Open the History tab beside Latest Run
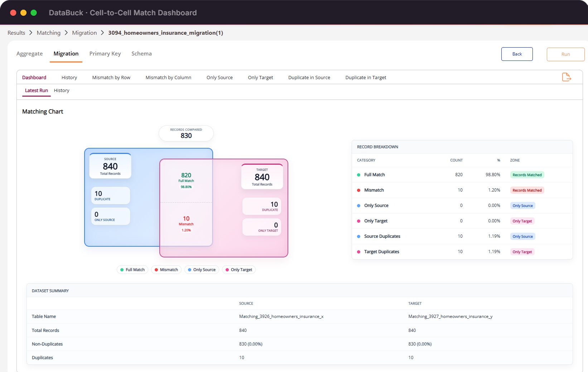The height and width of the screenshot is (372, 588). click(x=62, y=91)
